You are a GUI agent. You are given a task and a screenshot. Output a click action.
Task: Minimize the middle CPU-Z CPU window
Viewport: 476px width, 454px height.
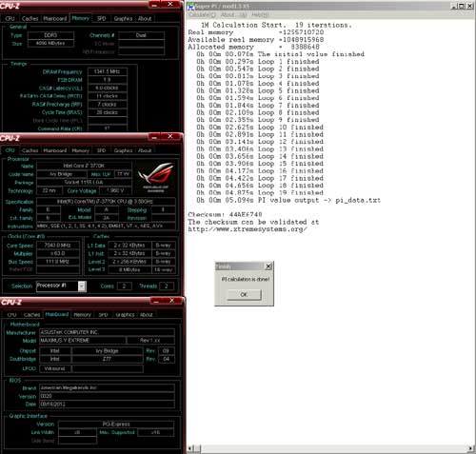154,137
